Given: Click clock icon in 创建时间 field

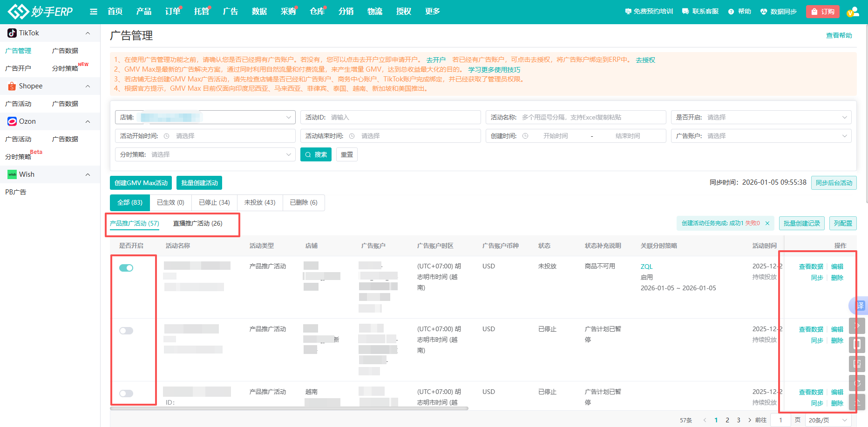Looking at the screenshot, I should [x=525, y=136].
